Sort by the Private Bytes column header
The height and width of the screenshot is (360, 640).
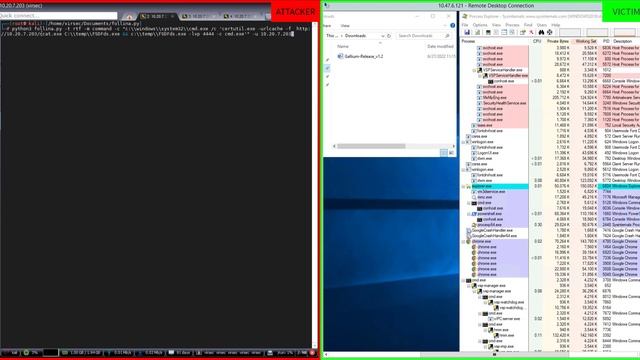[558, 41]
